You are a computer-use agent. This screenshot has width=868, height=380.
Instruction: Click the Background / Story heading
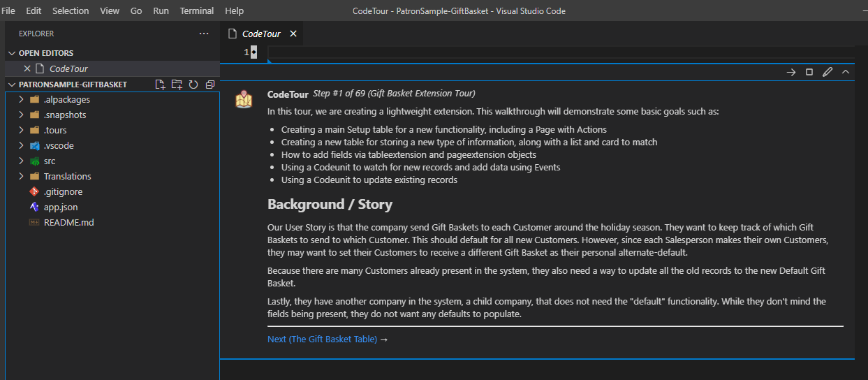(330, 205)
